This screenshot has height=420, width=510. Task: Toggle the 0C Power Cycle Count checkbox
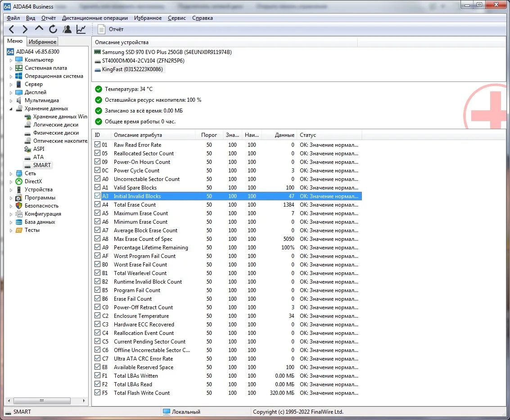click(97, 170)
